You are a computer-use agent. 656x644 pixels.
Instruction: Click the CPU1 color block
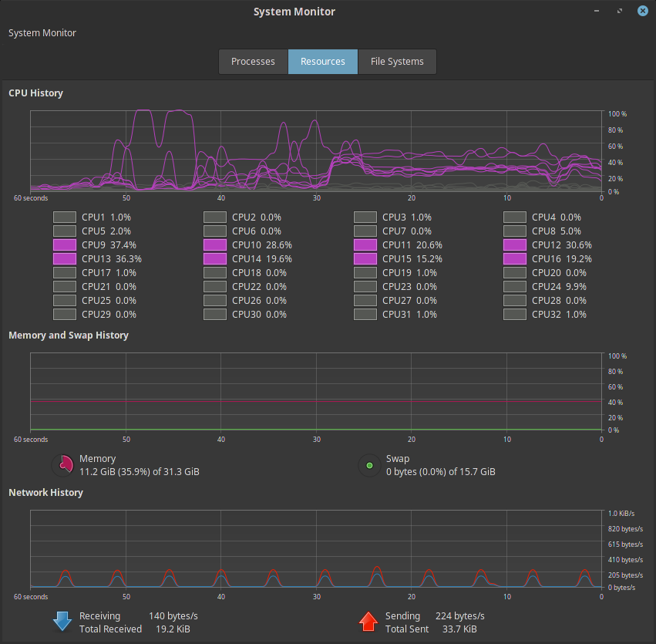click(64, 217)
